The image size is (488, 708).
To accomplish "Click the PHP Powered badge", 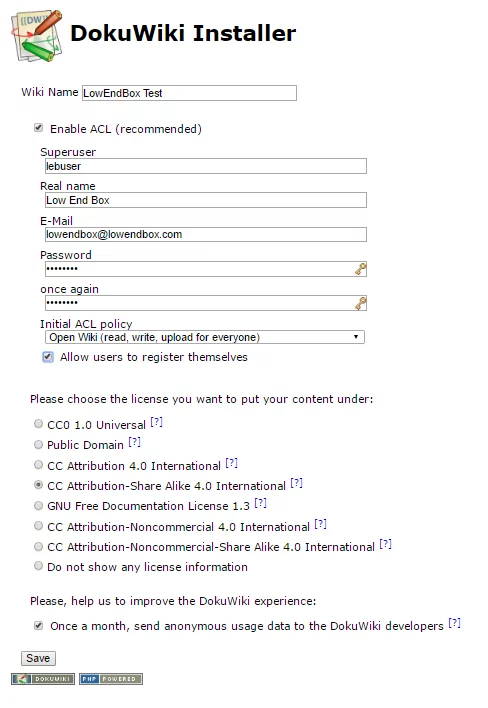I will click(111, 679).
